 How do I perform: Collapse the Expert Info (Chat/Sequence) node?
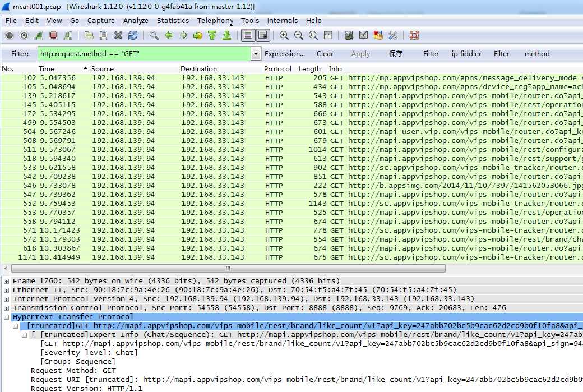point(24,335)
